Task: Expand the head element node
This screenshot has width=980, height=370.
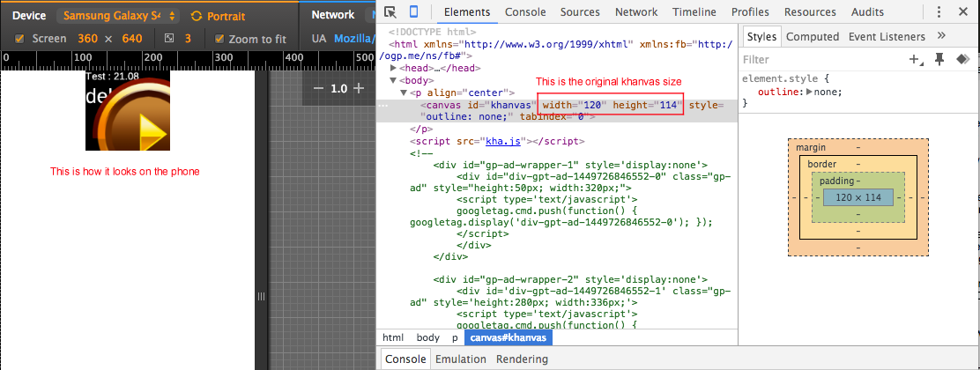Action: tap(393, 68)
